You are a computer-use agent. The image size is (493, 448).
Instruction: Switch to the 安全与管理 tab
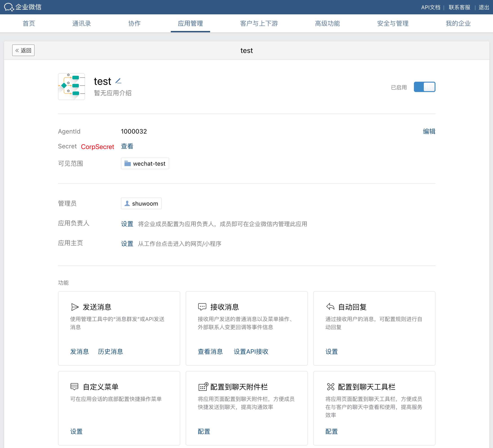tap(393, 23)
